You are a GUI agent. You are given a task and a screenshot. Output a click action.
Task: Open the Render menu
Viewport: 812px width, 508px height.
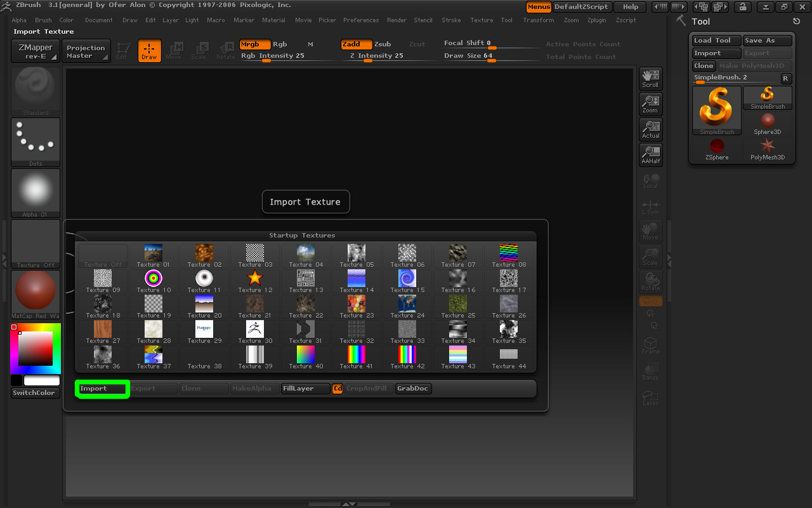point(396,20)
